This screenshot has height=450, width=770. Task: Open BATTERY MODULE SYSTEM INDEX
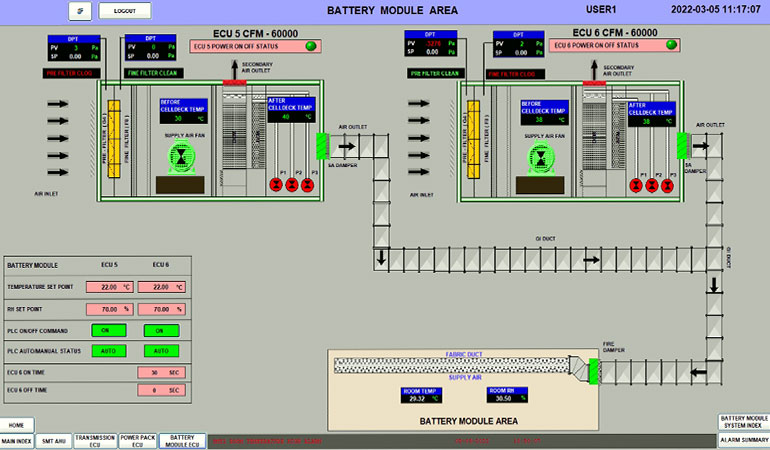743,422
